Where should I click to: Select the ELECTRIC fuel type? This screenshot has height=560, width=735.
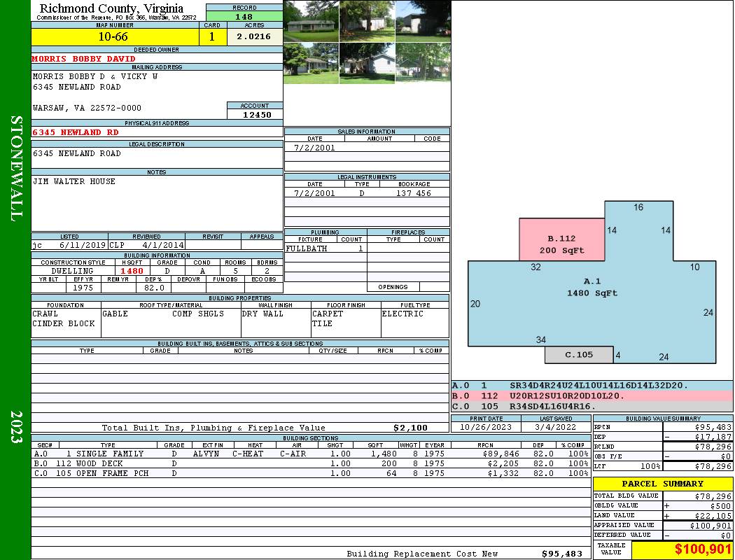[402, 314]
